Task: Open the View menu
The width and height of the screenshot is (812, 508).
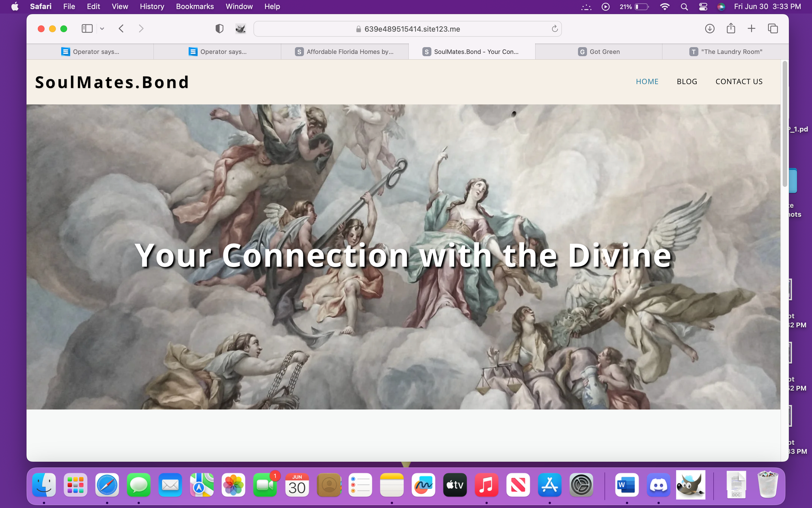Action: pos(120,7)
